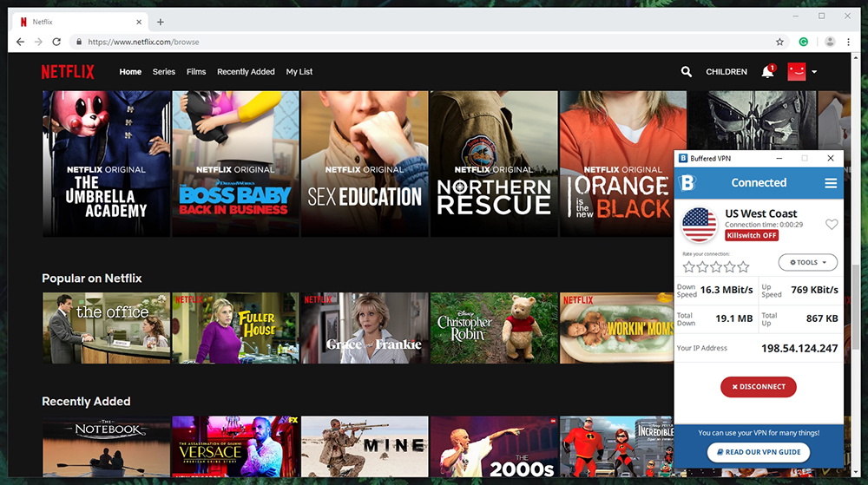
Task: Click the red profile avatar
Action: click(797, 71)
